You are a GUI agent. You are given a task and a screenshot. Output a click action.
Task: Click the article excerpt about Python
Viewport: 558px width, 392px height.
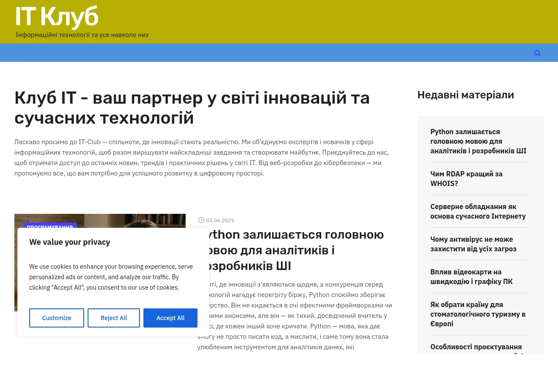click(295, 316)
